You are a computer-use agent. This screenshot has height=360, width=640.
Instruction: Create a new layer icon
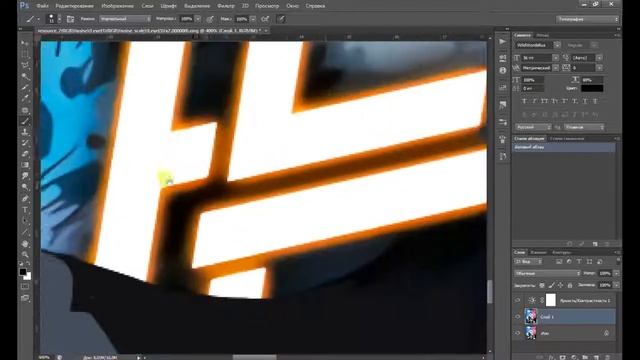tap(595, 358)
